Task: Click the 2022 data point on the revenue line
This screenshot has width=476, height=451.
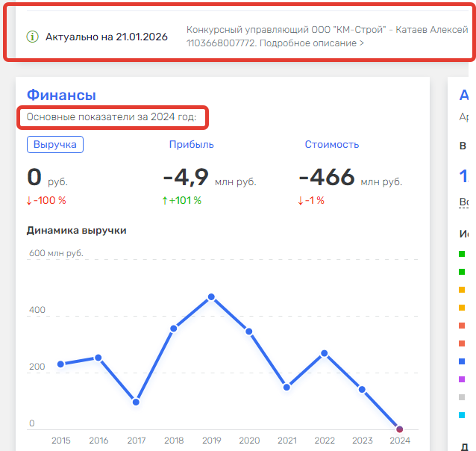Action: (324, 353)
